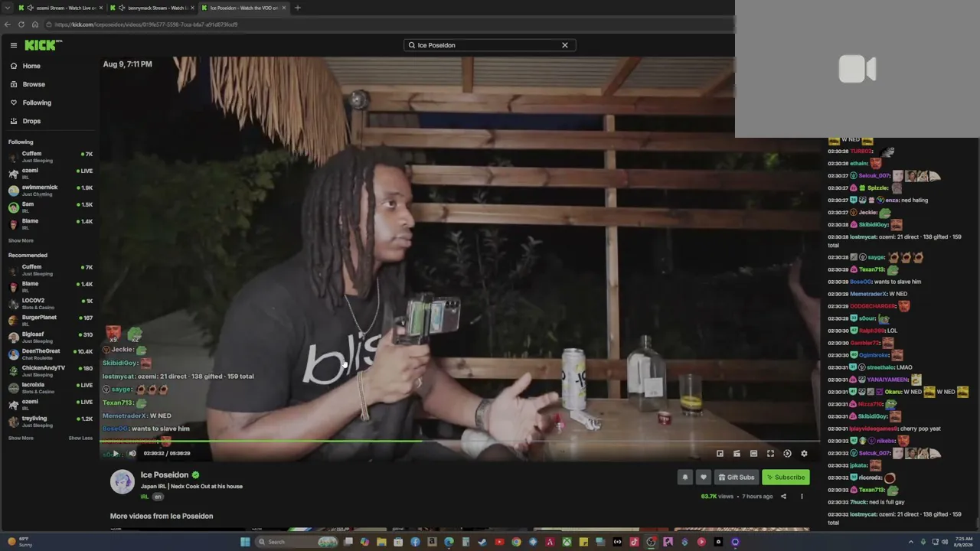Viewport: 980px width, 551px height.
Task: Open video player settings gear
Action: (x=804, y=454)
